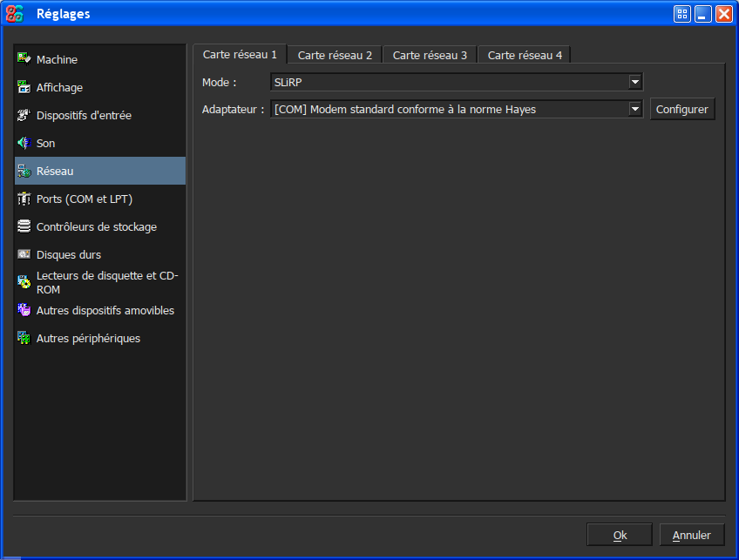This screenshot has width=739, height=560.
Task: Open Dispositifs d'entrée icon
Action: coord(24,115)
